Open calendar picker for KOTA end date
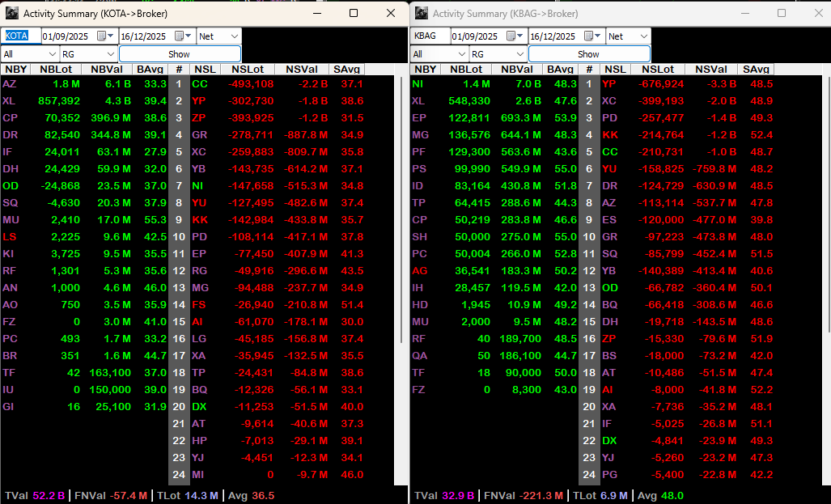This screenshot has width=831, height=504. point(183,36)
